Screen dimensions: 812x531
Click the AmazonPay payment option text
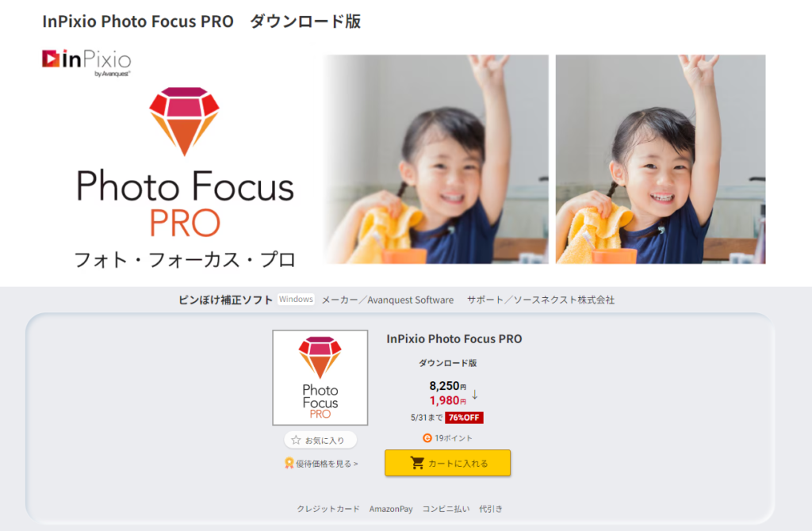click(391, 509)
